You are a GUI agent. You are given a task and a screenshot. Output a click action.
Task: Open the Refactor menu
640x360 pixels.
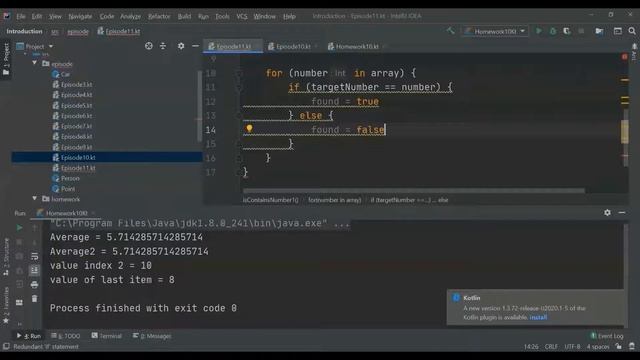[x=159, y=16]
